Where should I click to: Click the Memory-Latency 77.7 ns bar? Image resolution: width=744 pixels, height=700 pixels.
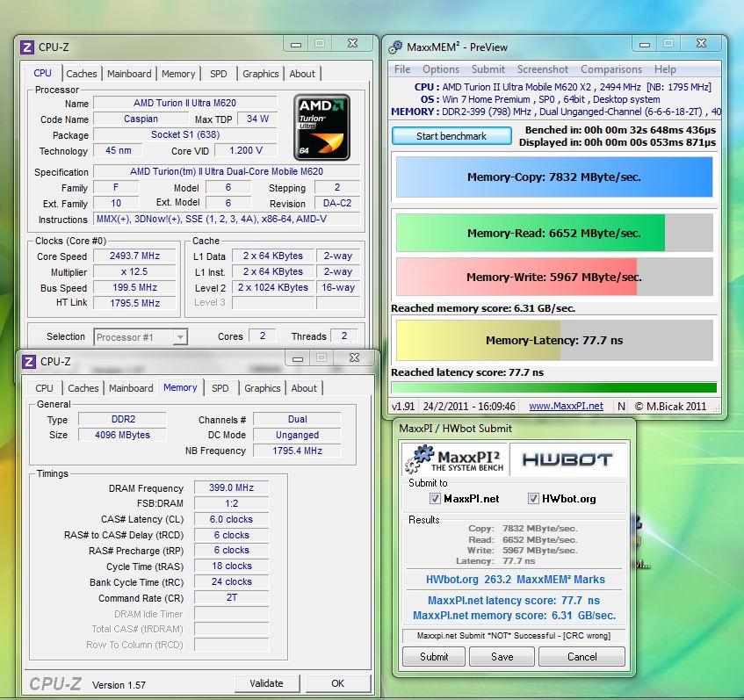[554, 340]
